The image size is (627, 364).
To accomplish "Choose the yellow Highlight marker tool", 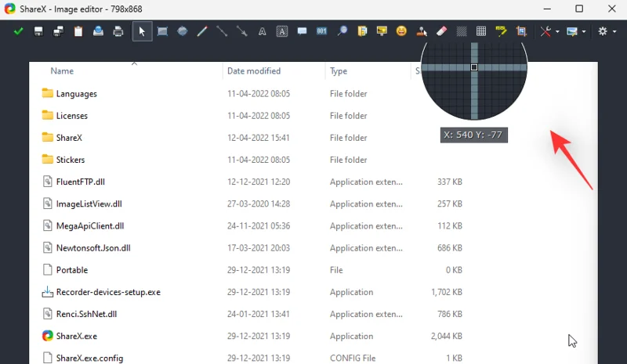I will [x=501, y=31].
